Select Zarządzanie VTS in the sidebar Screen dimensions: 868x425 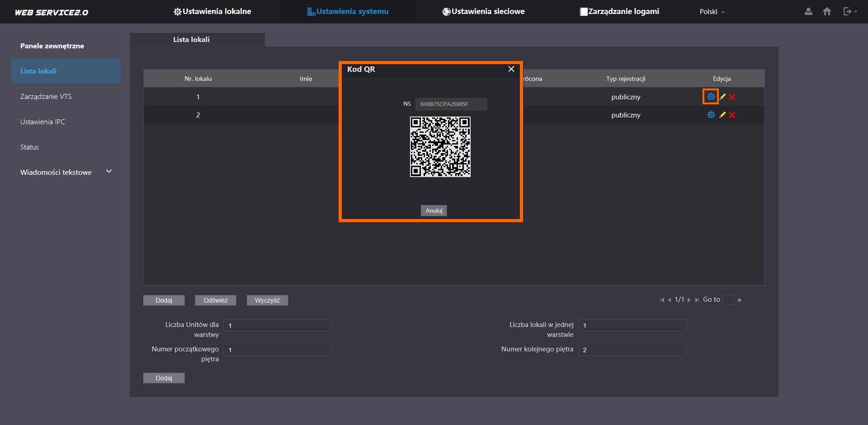click(46, 96)
